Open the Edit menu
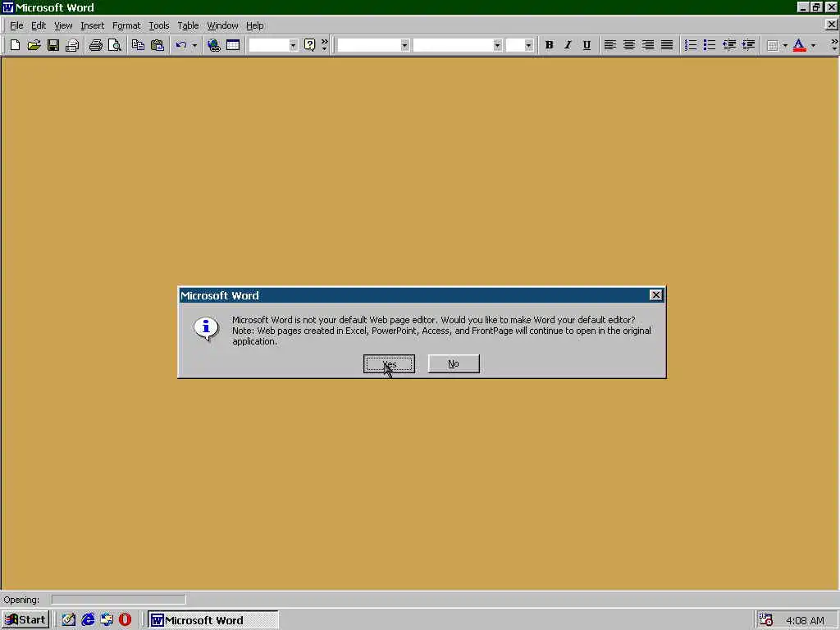840x630 pixels. click(38, 25)
